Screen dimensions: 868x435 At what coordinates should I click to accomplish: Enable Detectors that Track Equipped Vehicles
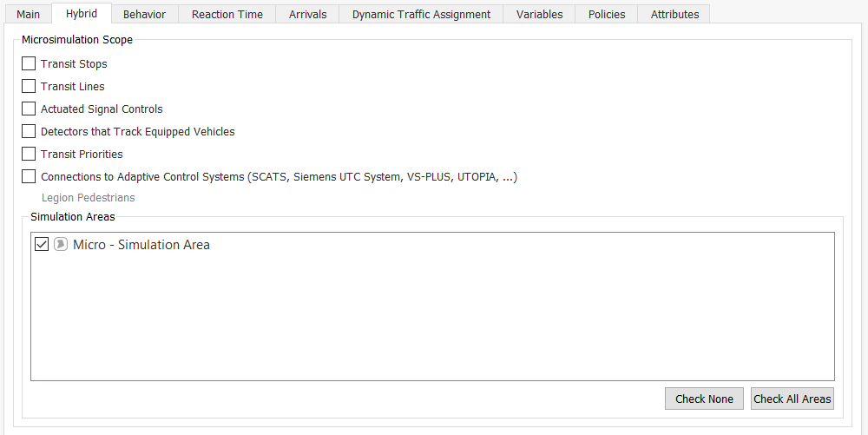pyautogui.click(x=29, y=132)
